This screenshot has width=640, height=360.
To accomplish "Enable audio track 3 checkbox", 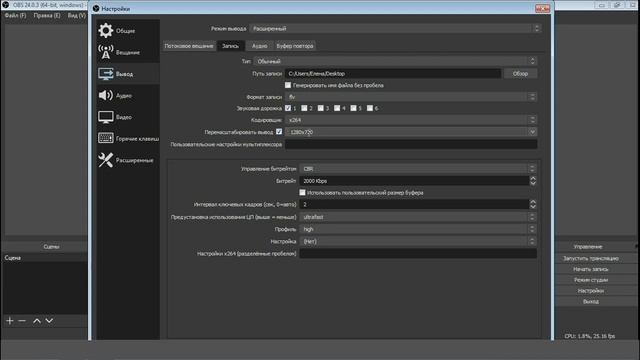I will click(320, 108).
